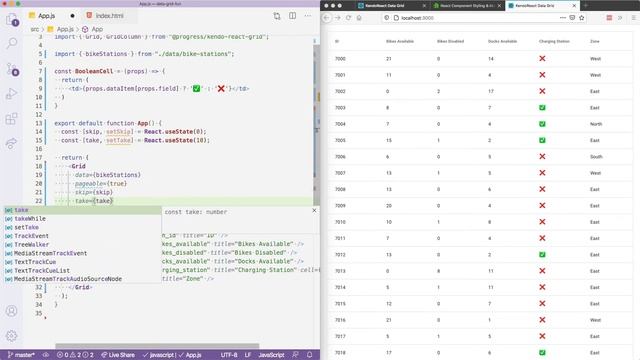This screenshot has width=640, height=360.
Task: Click the App symbol breadcrumb
Action: pyautogui.click(x=93, y=29)
